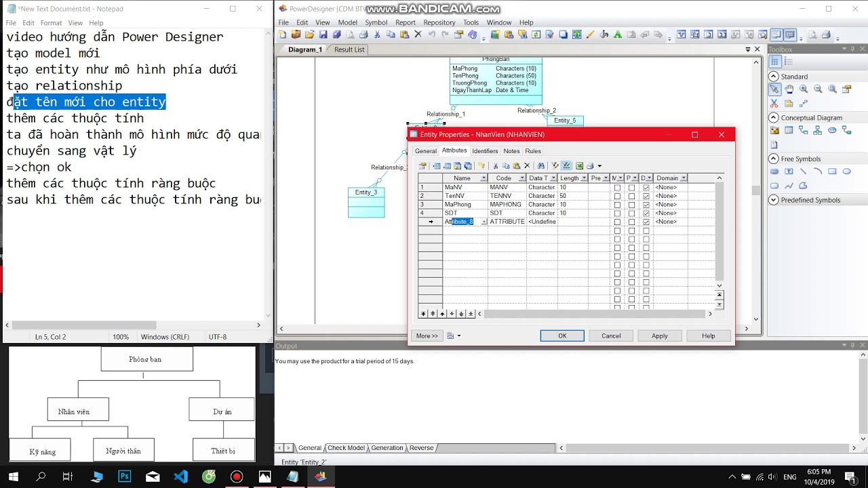
Task: Open Identifiers tab in Entity Properties
Action: (485, 151)
